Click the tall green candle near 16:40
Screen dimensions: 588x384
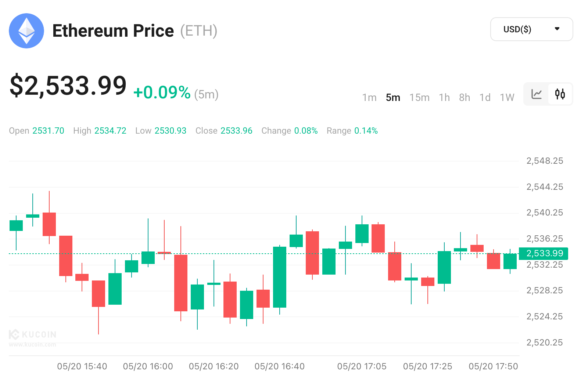pyautogui.click(x=280, y=277)
